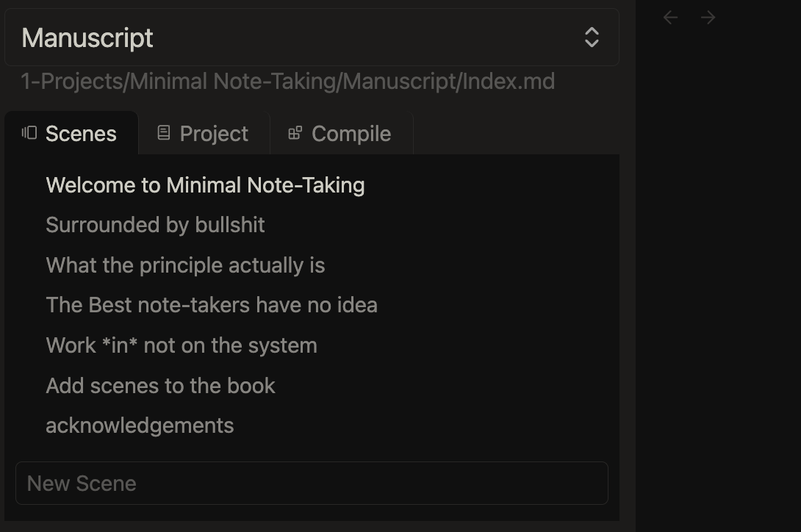This screenshot has height=532, width=801.
Task: Click the up-down chevron beside Manuscript
Action: [592, 37]
